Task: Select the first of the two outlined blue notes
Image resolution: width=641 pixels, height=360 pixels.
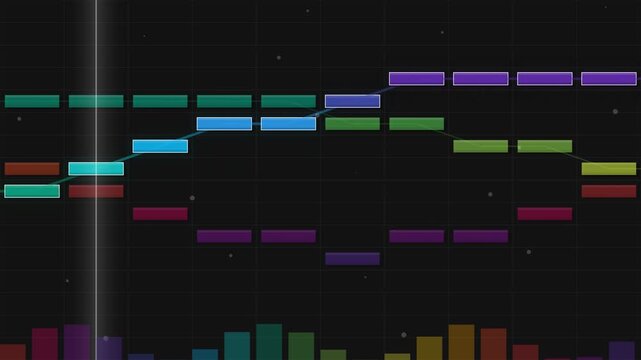Action: coord(224,124)
